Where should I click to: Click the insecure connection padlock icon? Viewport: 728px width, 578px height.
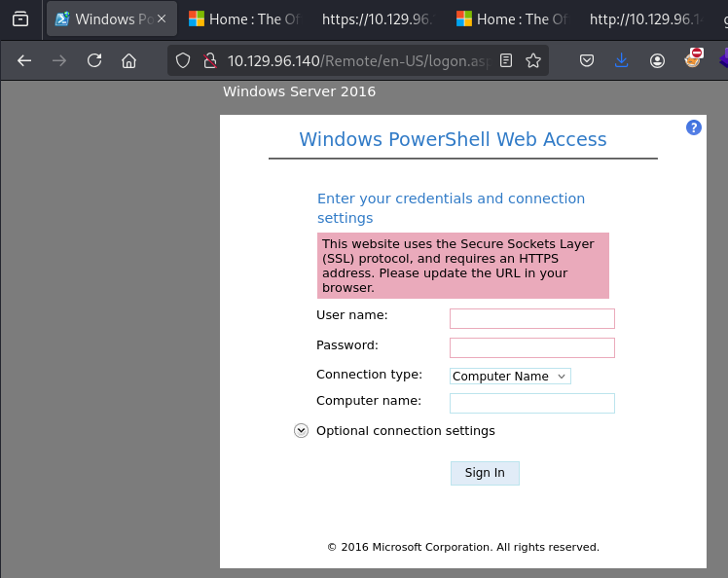[x=208, y=60]
